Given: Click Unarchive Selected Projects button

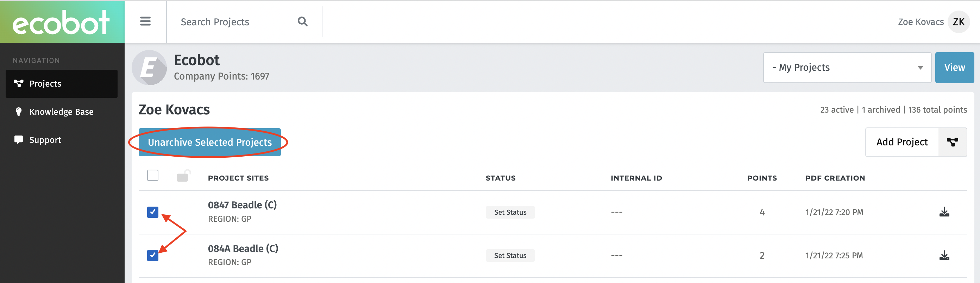Looking at the screenshot, I should (x=209, y=142).
